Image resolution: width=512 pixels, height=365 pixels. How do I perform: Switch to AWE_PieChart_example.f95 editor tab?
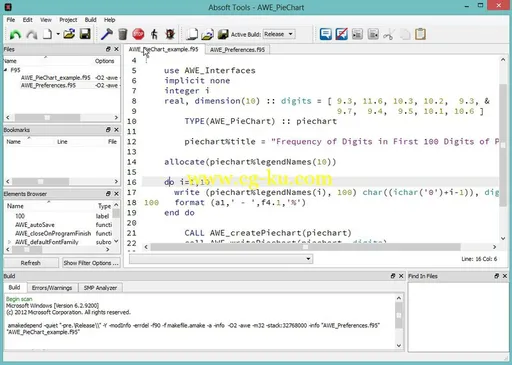(164, 49)
